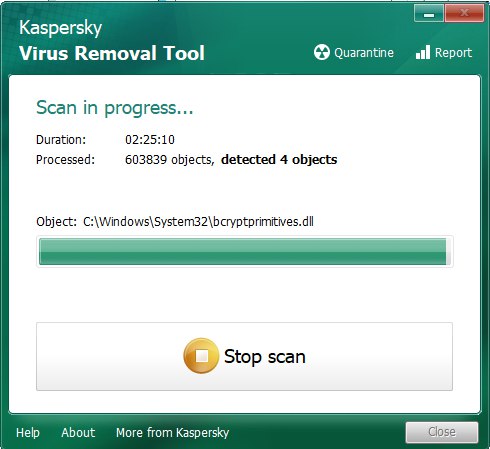490x449 pixels.
Task: Open More from Kaspersky link
Action: (x=172, y=433)
